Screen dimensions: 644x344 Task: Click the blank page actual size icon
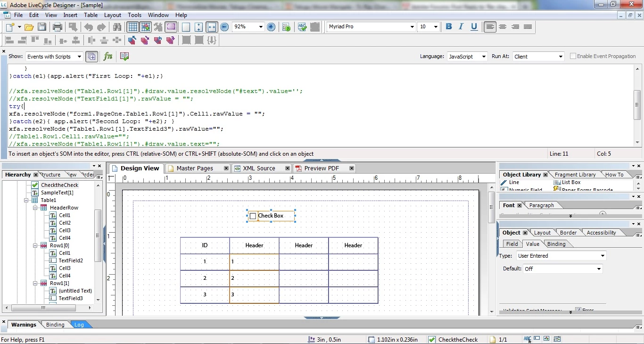click(186, 27)
